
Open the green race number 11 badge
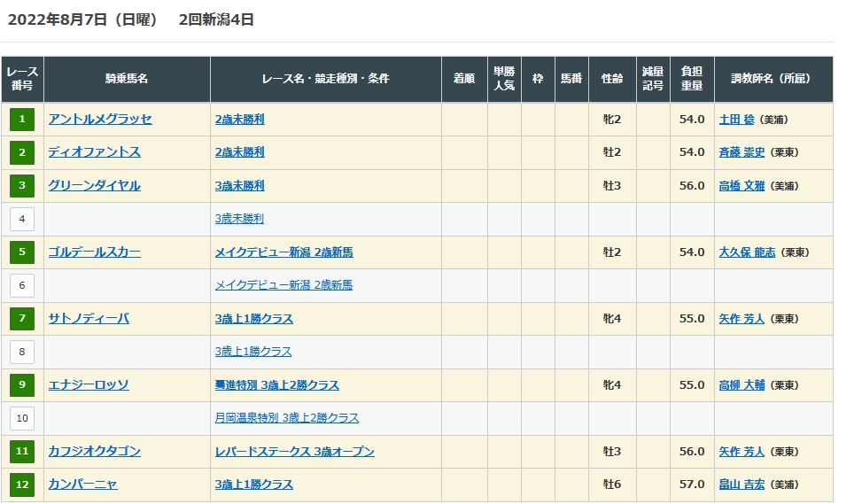pos(22,452)
